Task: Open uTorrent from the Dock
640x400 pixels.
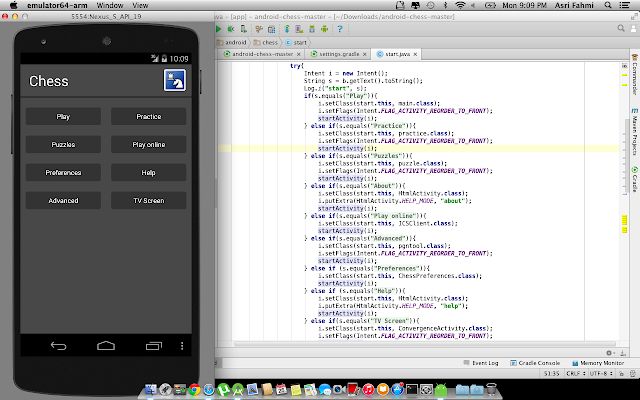Action: click(x=223, y=390)
